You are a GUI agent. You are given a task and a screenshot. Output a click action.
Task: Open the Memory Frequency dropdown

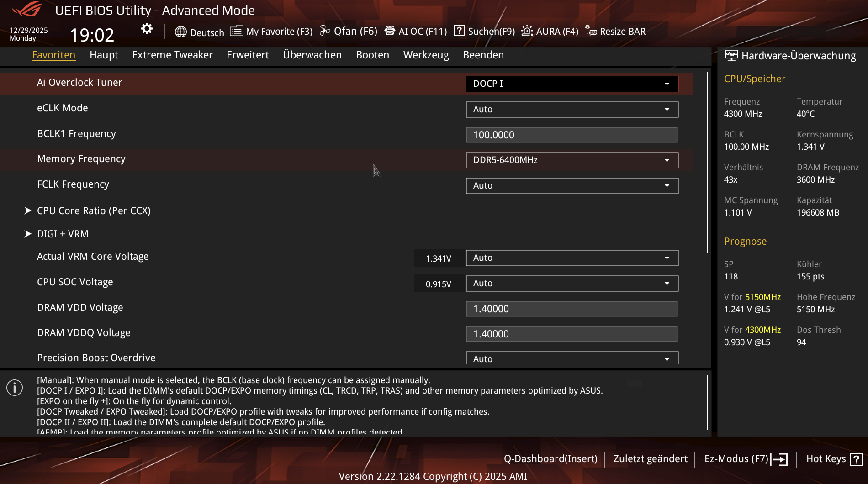(x=572, y=160)
